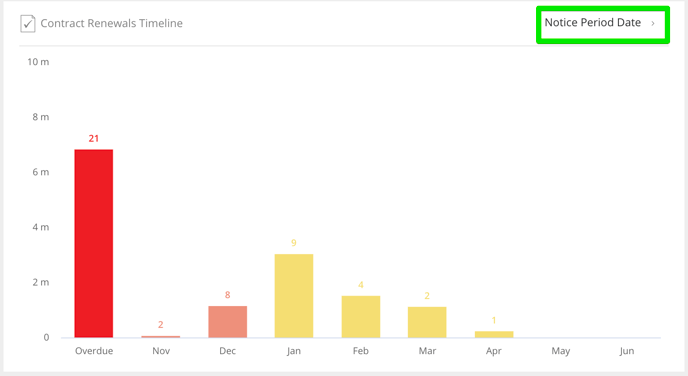This screenshot has height=376, width=688.
Task: Click the Mar bar
Action: coord(427,322)
